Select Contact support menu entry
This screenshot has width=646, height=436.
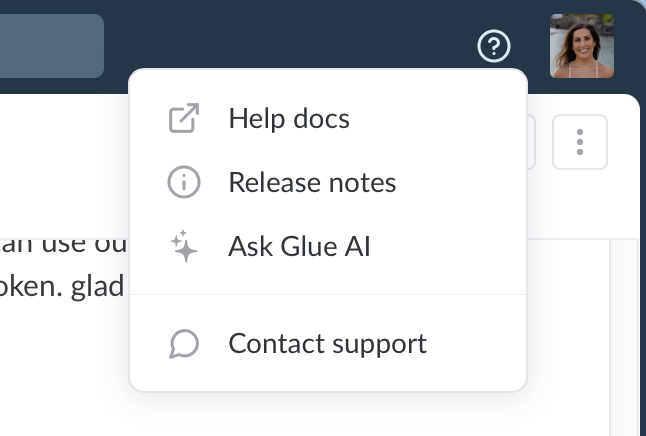[327, 344]
